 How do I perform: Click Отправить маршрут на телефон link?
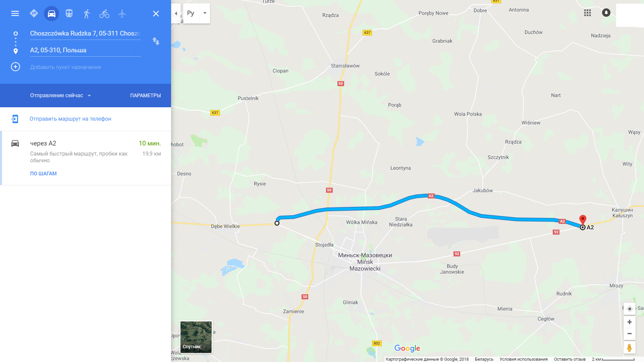point(70,119)
